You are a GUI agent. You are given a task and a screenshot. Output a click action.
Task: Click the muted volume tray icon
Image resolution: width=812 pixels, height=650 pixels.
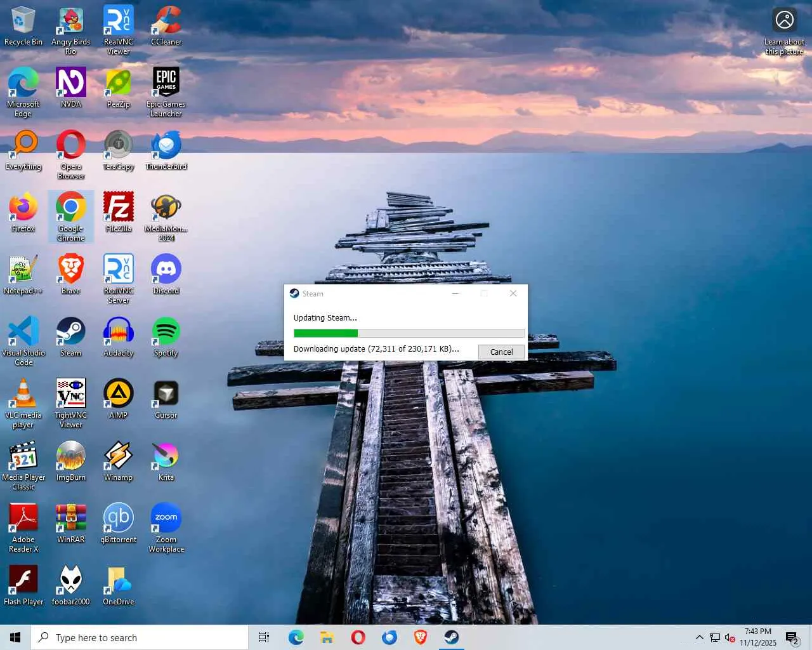tap(730, 637)
